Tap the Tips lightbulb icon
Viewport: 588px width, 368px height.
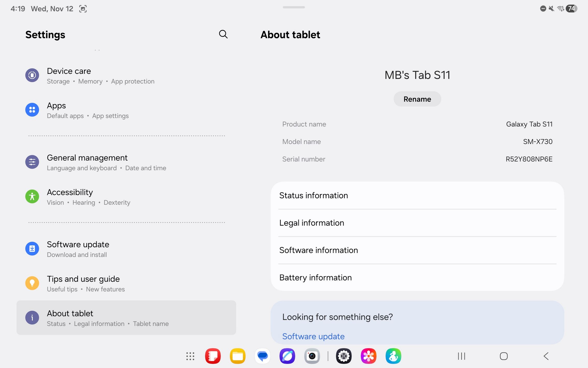point(32,283)
